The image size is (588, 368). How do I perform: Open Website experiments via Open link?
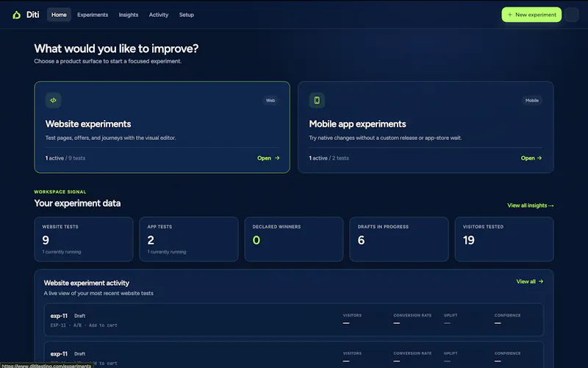pyautogui.click(x=268, y=158)
